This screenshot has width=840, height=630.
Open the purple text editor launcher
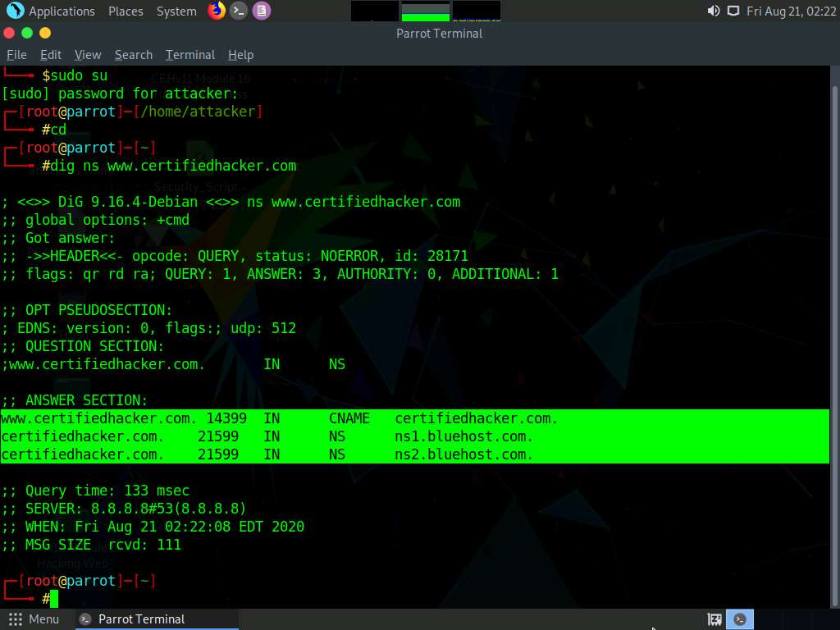point(262,11)
